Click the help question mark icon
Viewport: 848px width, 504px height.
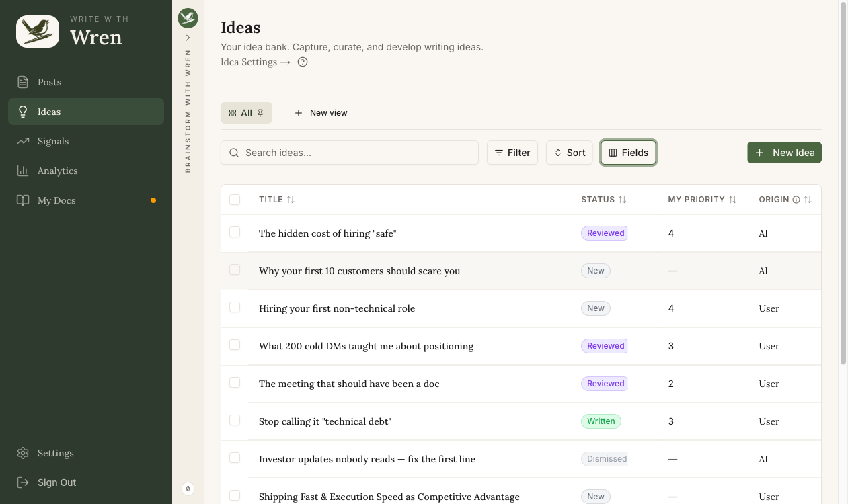click(x=303, y=62)
